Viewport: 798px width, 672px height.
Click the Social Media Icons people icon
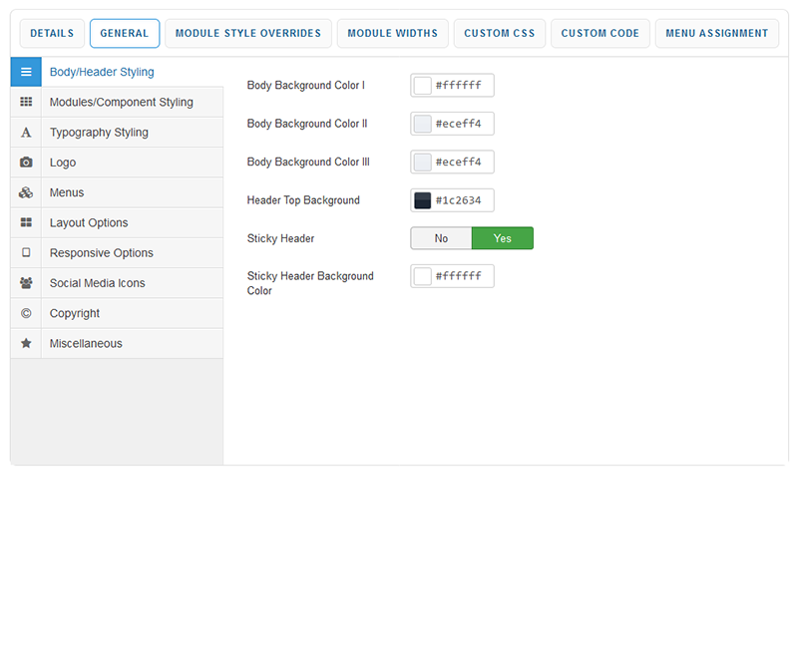click(x=26, y=283)
